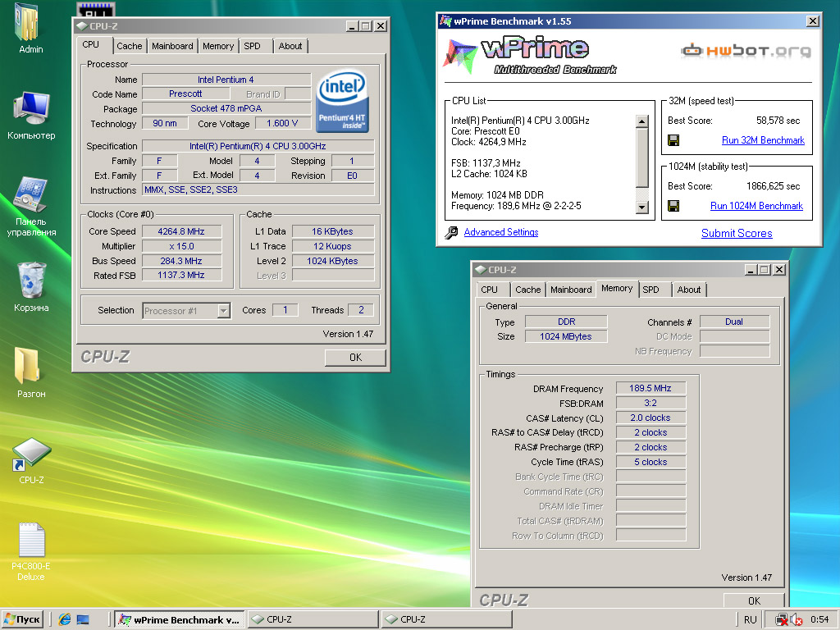Launch the CPU-Z desktop shortcut
The height and width of the screenshot is (630, 840).
31,454
